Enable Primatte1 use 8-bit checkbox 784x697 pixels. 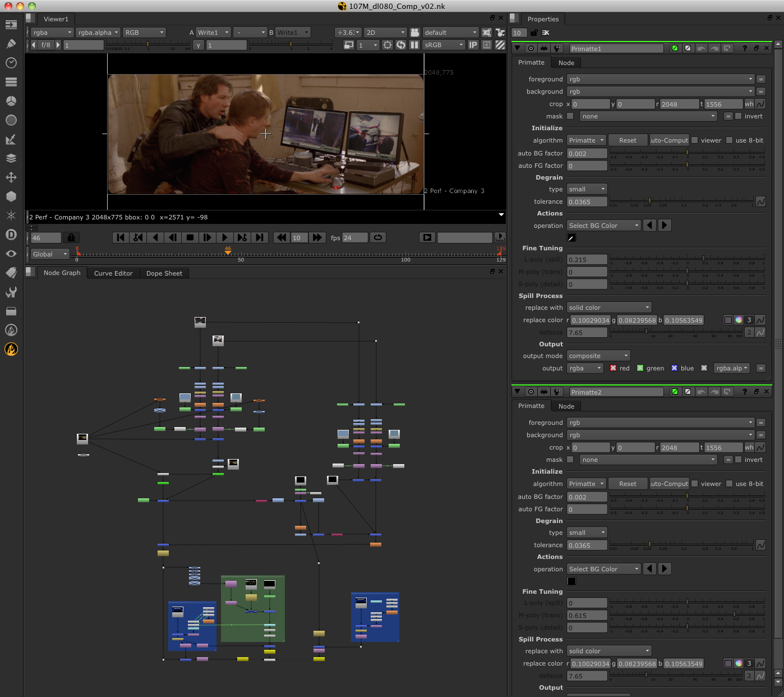(730, 140)
